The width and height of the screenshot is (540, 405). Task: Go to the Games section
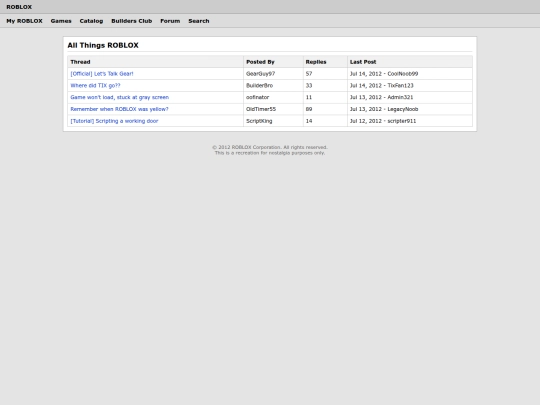(61, 21)
